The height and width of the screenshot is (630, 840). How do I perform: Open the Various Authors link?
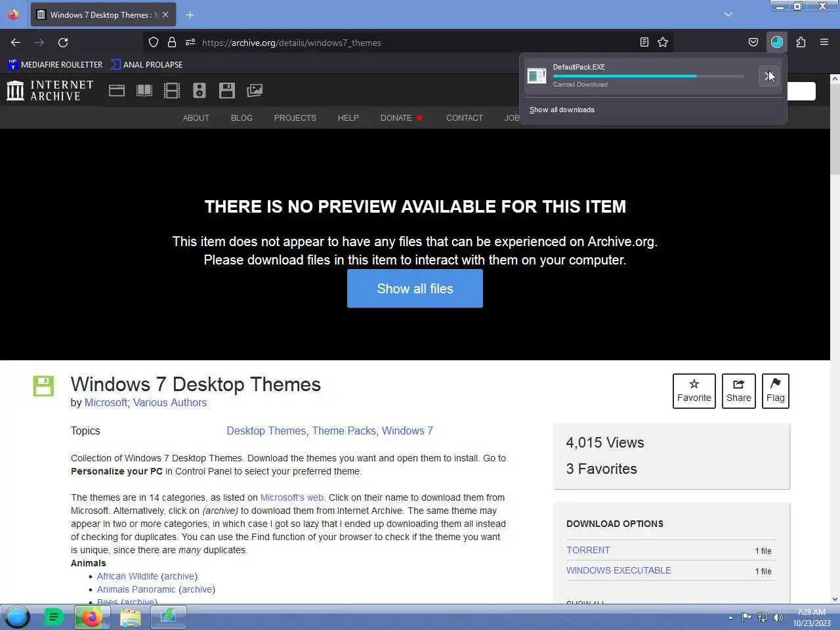(x=170, y=402)
